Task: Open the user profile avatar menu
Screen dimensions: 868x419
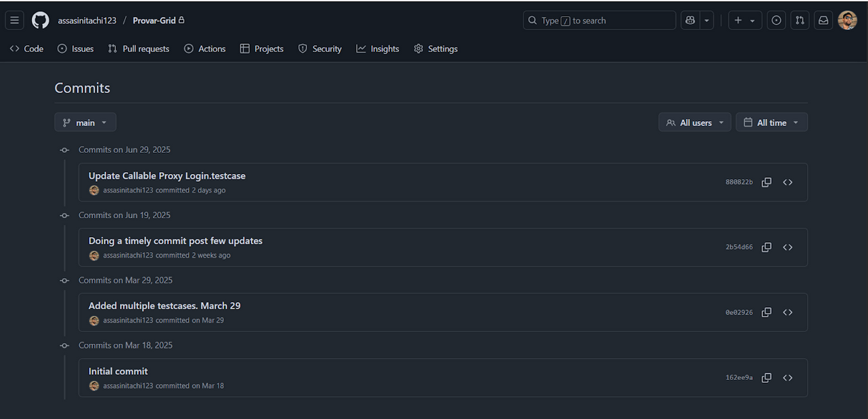Action: [x=847, y=21]
